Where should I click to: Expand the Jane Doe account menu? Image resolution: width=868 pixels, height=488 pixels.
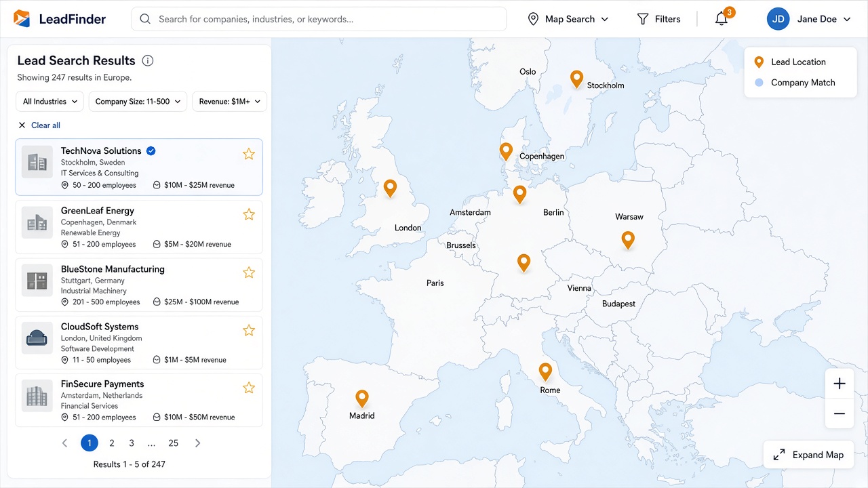point(824,19)
